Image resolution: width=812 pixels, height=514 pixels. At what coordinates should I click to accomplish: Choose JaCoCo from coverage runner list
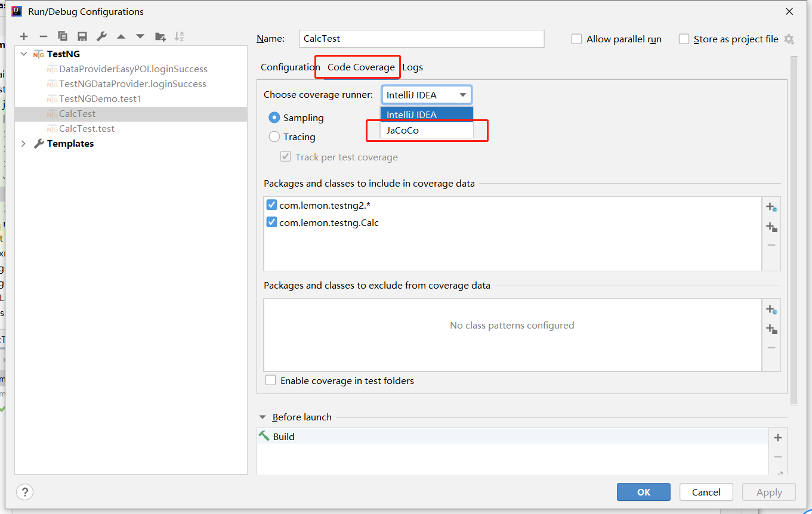click(x=403, y=130)
